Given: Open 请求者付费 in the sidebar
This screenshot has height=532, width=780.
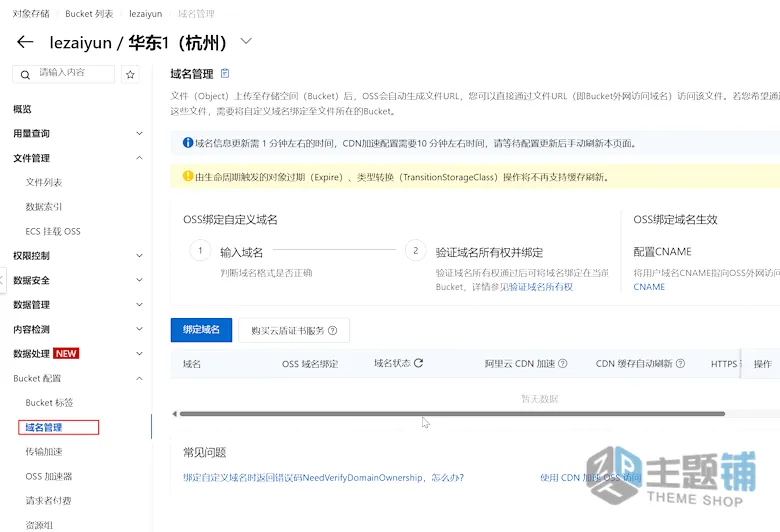Looking at the screenshot, I should pyautogui.click(x=48, y=501).
